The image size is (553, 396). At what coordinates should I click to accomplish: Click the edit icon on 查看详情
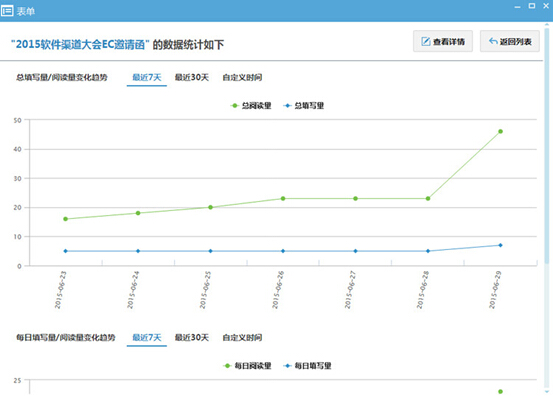click(426, 42)
